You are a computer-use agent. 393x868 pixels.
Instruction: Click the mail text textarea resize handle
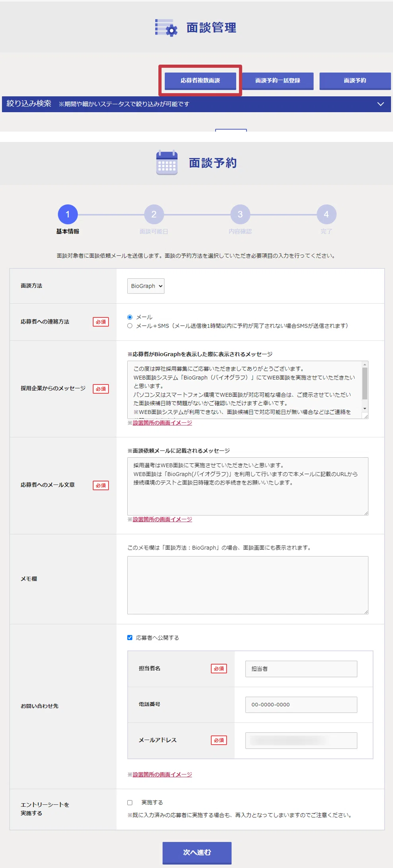[x=366, y=513]
